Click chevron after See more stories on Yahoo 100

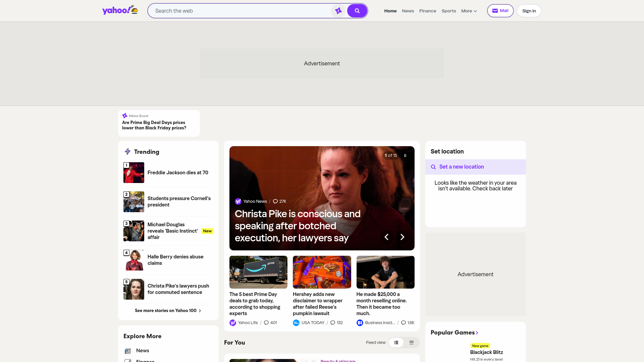(200, 311)
